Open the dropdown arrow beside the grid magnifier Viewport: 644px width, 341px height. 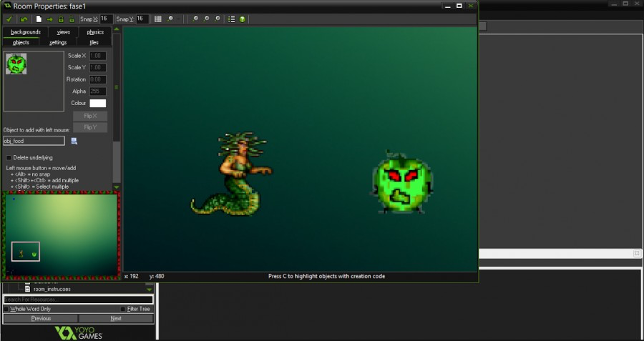coord(179,19)
